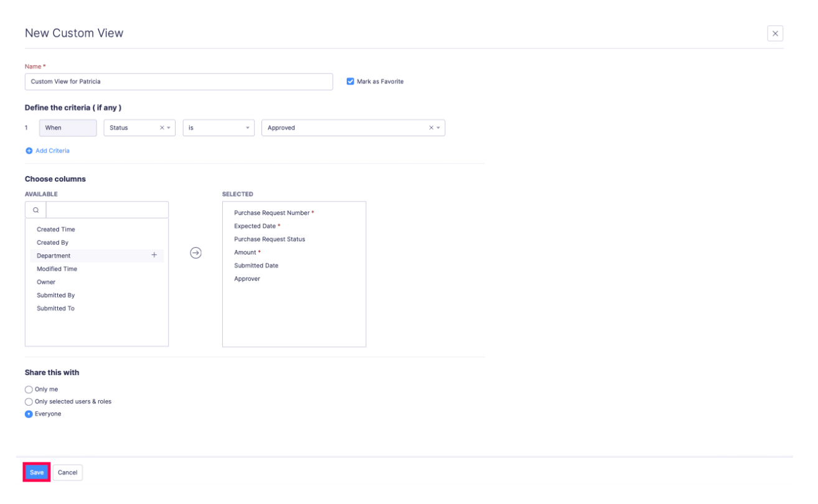Open the When criteria dropdown
This screenshot has width=818, height=504.
(x=68, y=128)
